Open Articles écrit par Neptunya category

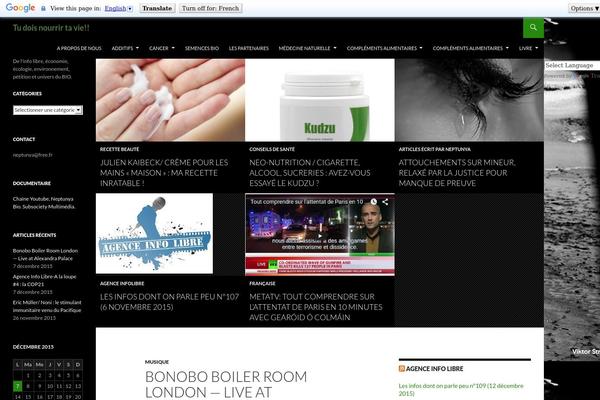tap(435, 149)
